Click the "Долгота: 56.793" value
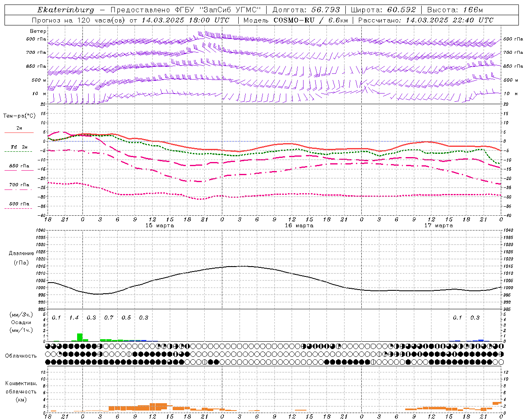Screen dimensions: 525x420 click(306, 10)
